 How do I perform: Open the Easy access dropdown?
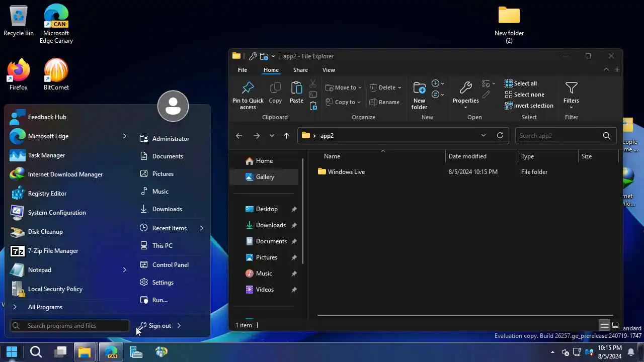click(x=438, y=95)
